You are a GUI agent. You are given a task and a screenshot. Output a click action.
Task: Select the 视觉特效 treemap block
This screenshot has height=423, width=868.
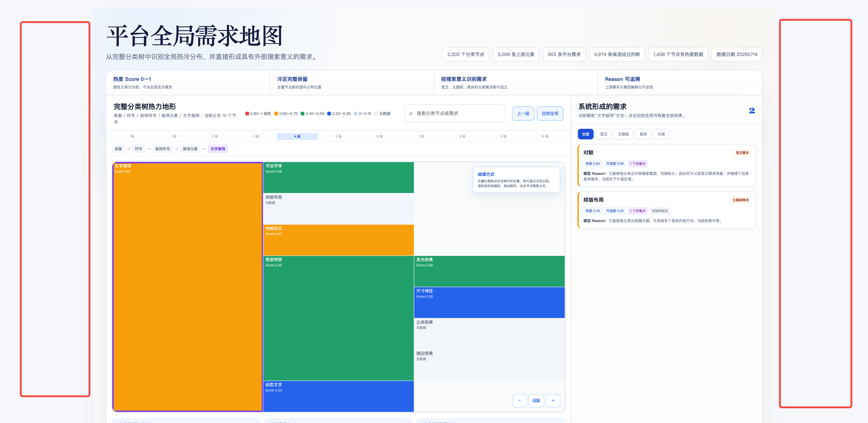pos(338,318)
